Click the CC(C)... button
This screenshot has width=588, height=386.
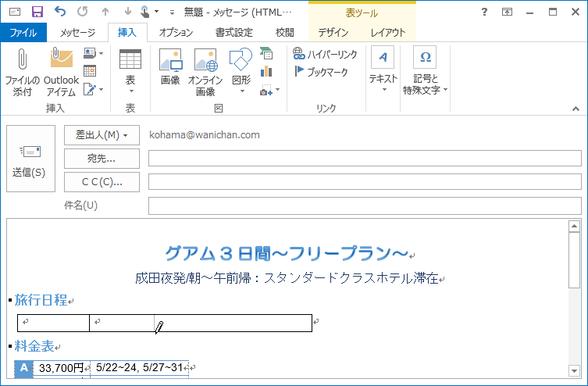pos(102,182)
